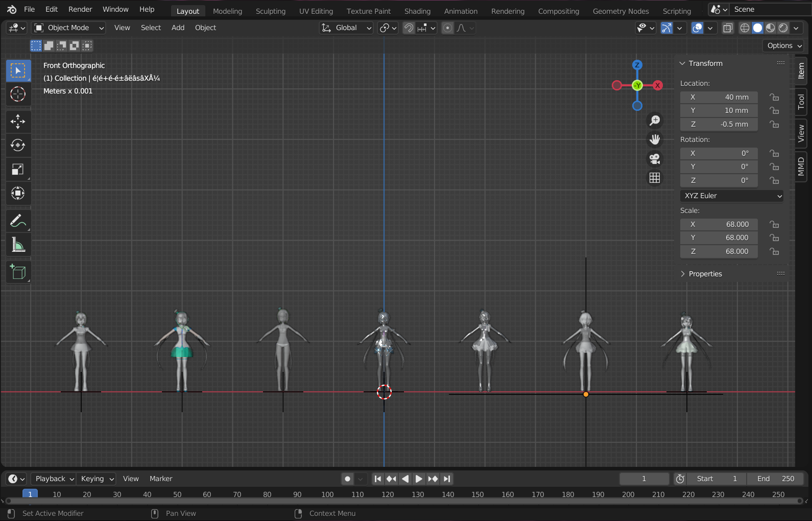Choose the Move tool
Screen dimensions: 812x521
click(18, 122)
